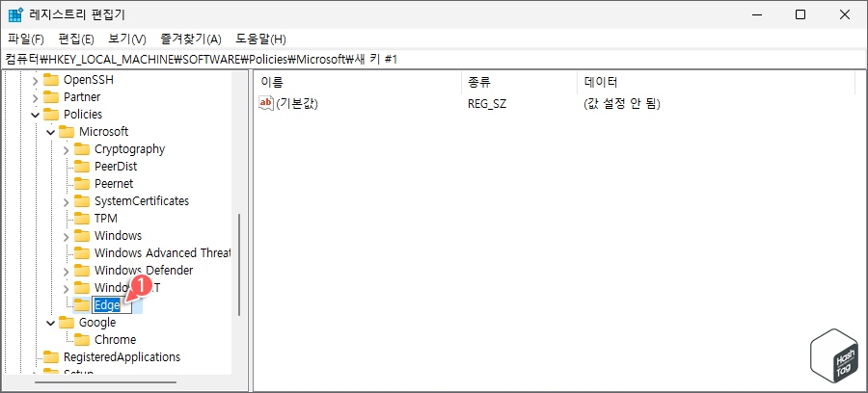Expand the Windows Defender key
The height and width of the screenshot is (393, 868).
click(x=67, y=271)
